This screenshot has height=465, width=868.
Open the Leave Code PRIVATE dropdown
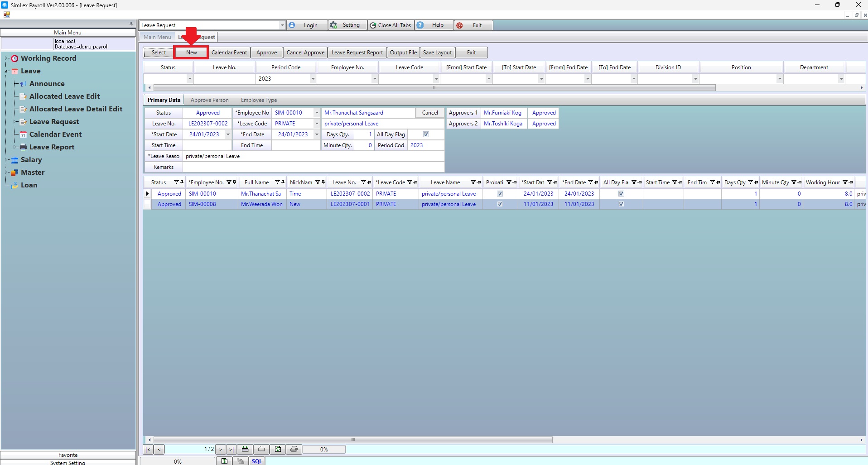pyautogui.click(x=317, y=124)
